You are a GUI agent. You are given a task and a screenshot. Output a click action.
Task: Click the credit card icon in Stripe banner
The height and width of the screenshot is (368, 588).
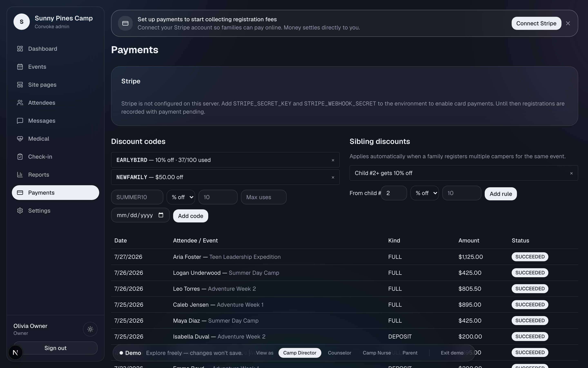click(125, 23)
